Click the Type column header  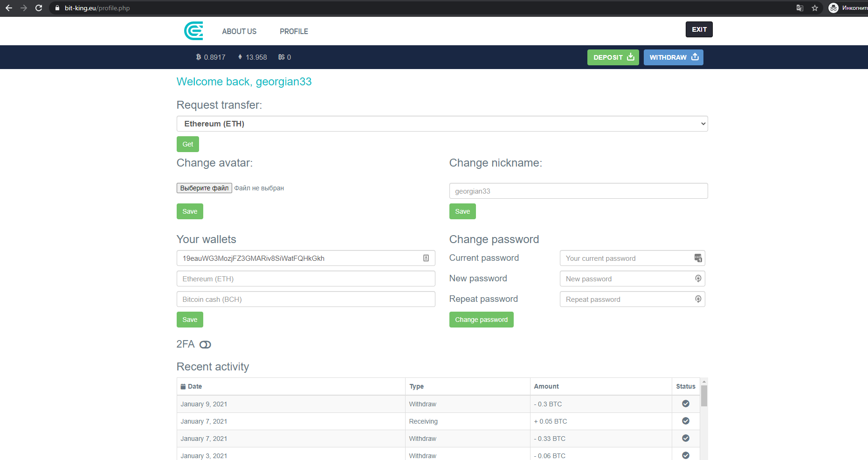pyautogui.click(x=468, y=386)
